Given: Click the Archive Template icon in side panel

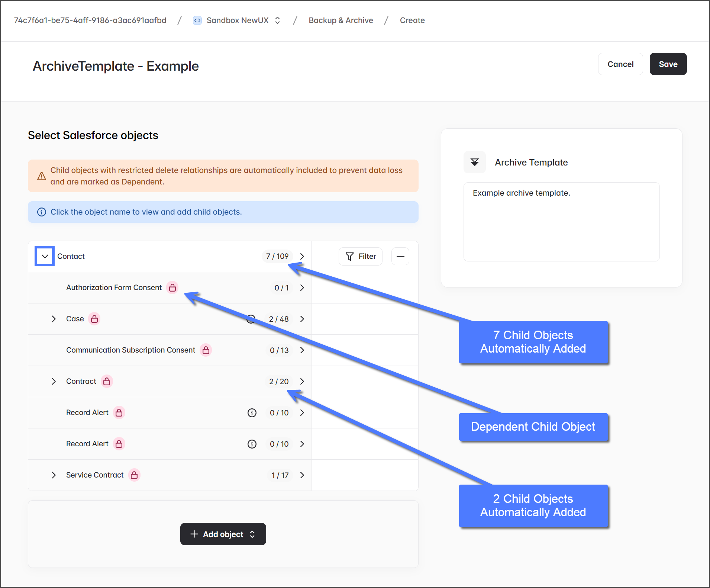Looking at the screenshot, I should tap(474, 162).
